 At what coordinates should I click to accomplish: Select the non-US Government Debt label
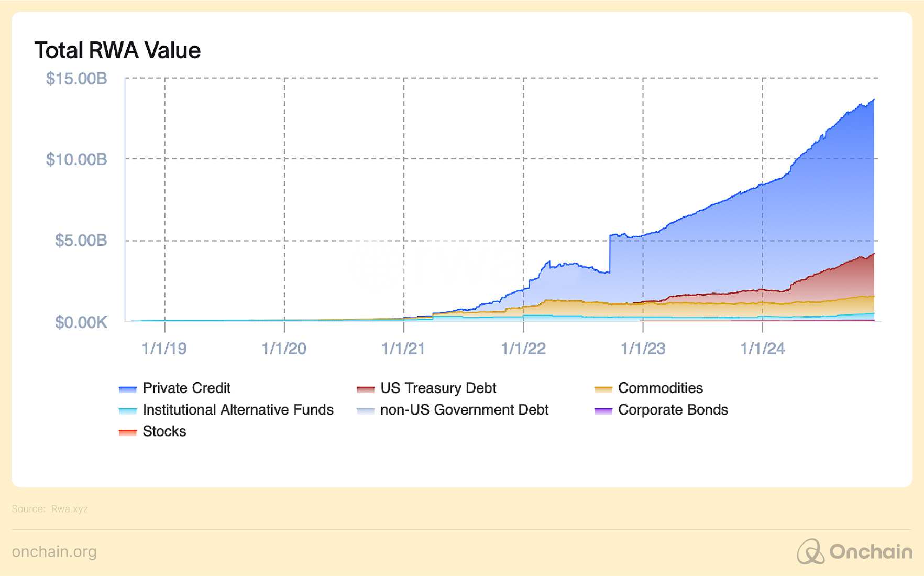[464, 409]
